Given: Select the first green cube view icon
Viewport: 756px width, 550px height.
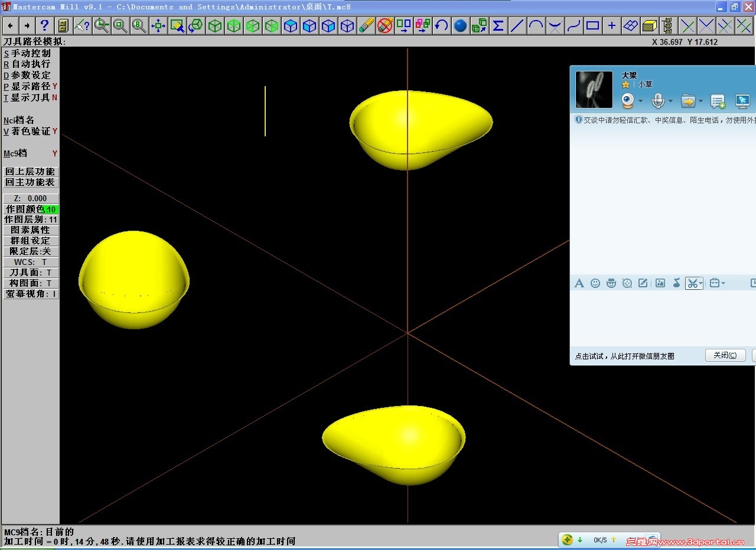Looking at the screenshot, I should [x=215, y=25].
